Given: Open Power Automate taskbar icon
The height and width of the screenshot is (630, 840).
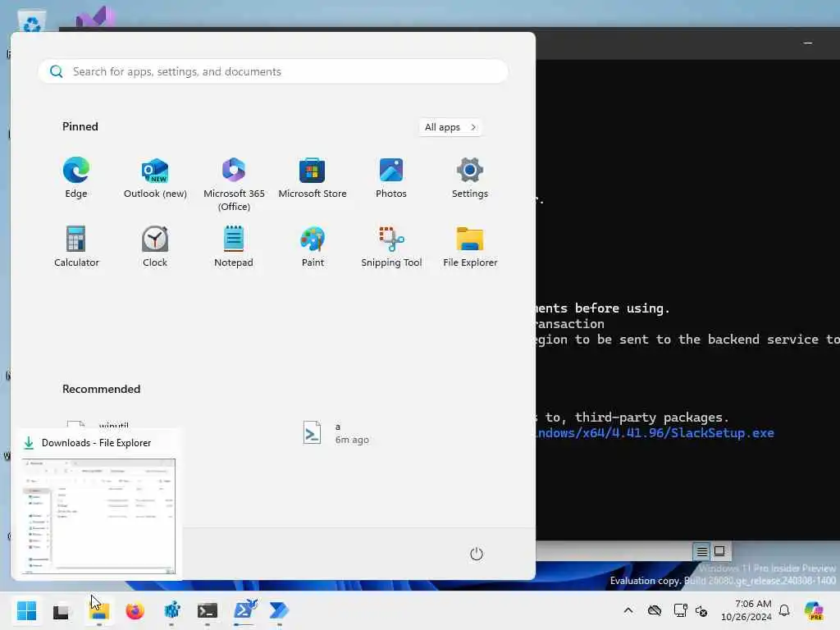Looking at the screenshot, I should [x=279, y=610].
